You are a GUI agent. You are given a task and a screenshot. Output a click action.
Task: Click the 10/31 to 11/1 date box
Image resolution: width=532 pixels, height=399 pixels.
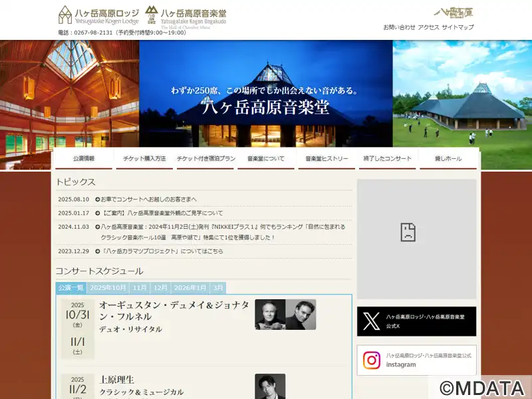pos(78,329)
